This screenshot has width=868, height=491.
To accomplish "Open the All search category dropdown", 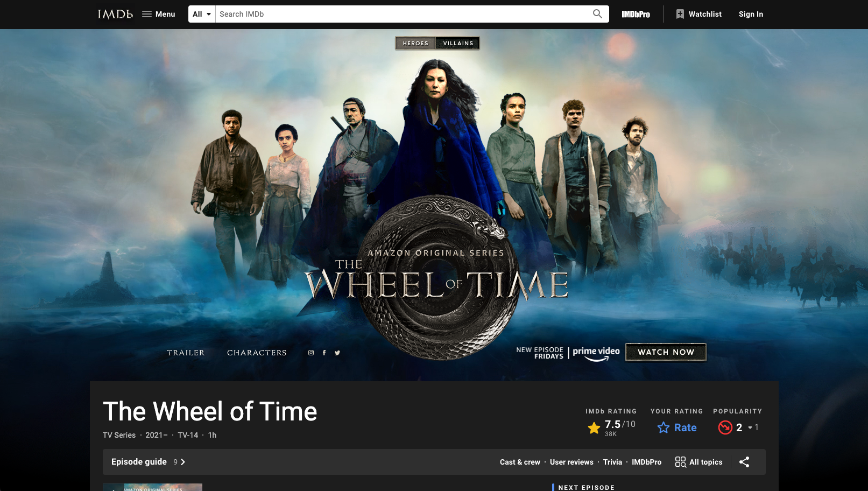I will click(202, 14).
